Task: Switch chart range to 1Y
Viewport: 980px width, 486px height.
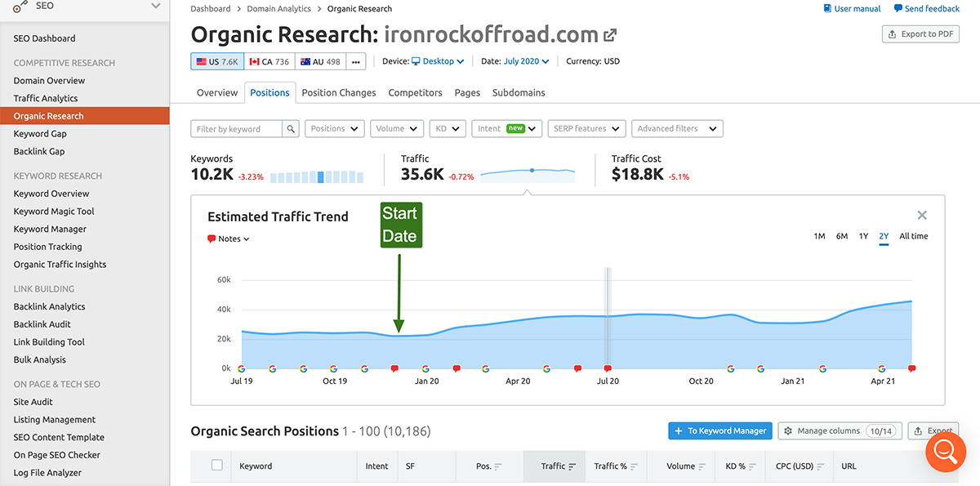Action: (863, 236)
